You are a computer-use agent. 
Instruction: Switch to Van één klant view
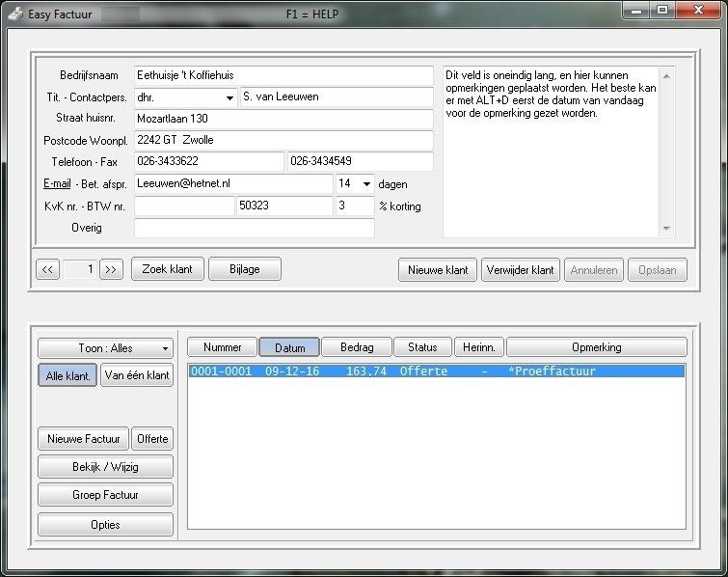point(137,376)
